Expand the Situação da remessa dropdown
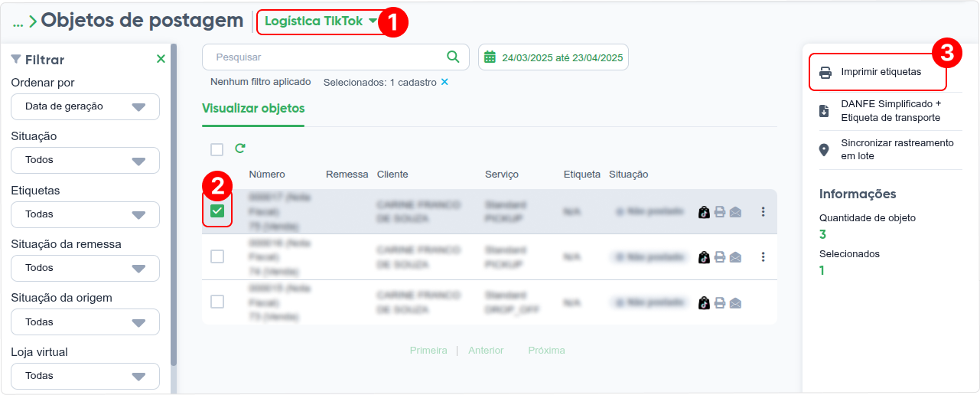 [x=85, y=268]
